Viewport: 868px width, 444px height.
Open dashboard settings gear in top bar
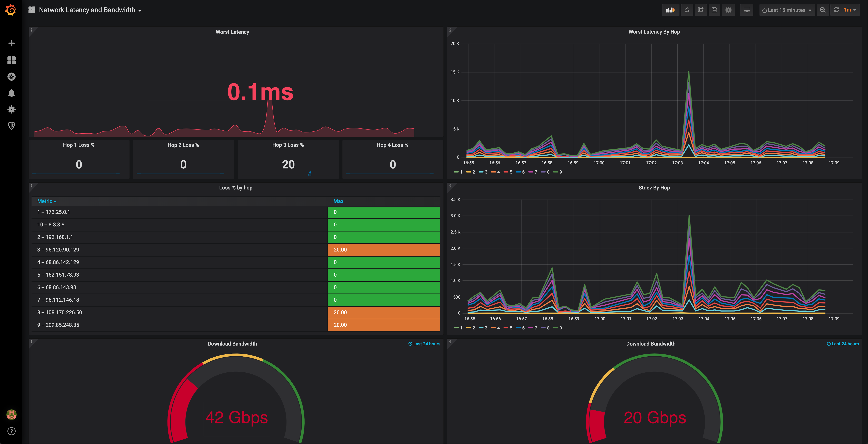pyautogui.click(x=728, y=10)
